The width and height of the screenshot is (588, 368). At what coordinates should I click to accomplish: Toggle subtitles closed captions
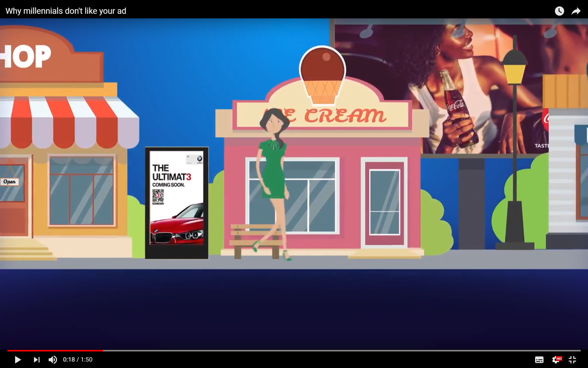click(x=539, y=359)
